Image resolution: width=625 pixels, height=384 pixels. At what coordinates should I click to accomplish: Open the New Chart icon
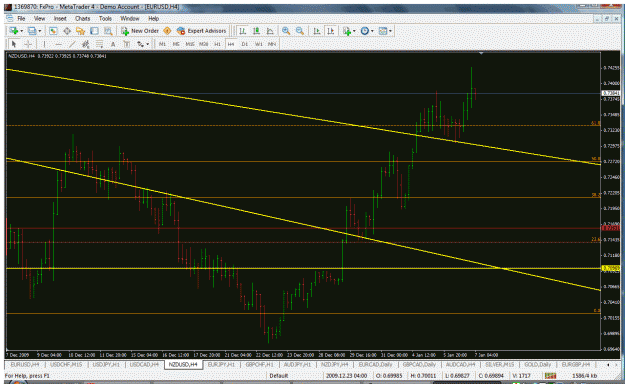(x=14, y=31)
